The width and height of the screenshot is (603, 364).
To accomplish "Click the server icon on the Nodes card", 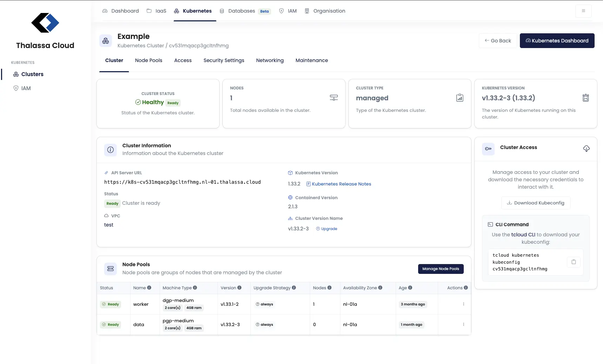I will pos(334,97).
